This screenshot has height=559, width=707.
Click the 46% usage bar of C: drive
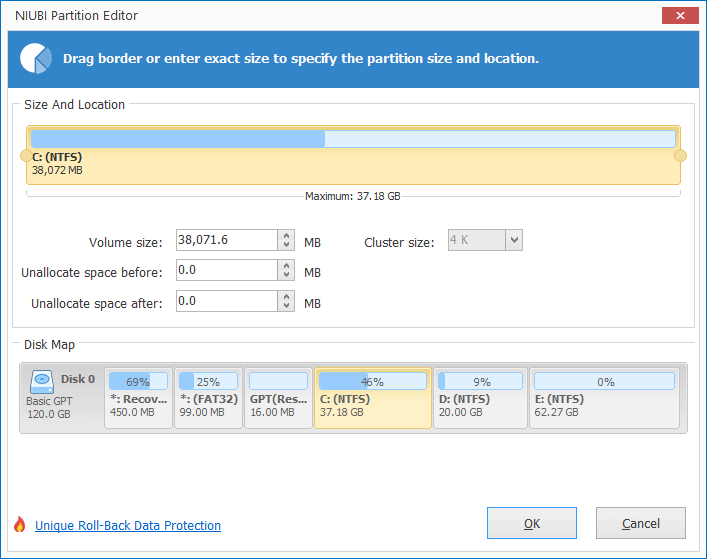(373, 381)
